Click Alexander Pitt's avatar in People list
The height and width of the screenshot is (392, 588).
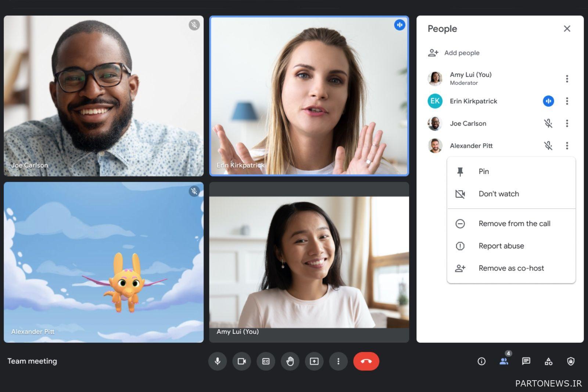[435, 146]
